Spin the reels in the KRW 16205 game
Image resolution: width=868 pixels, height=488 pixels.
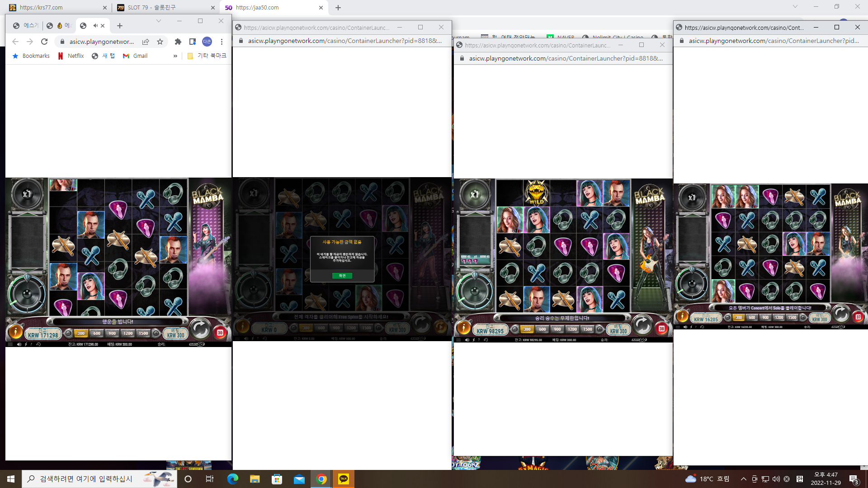tap(841, 313)
